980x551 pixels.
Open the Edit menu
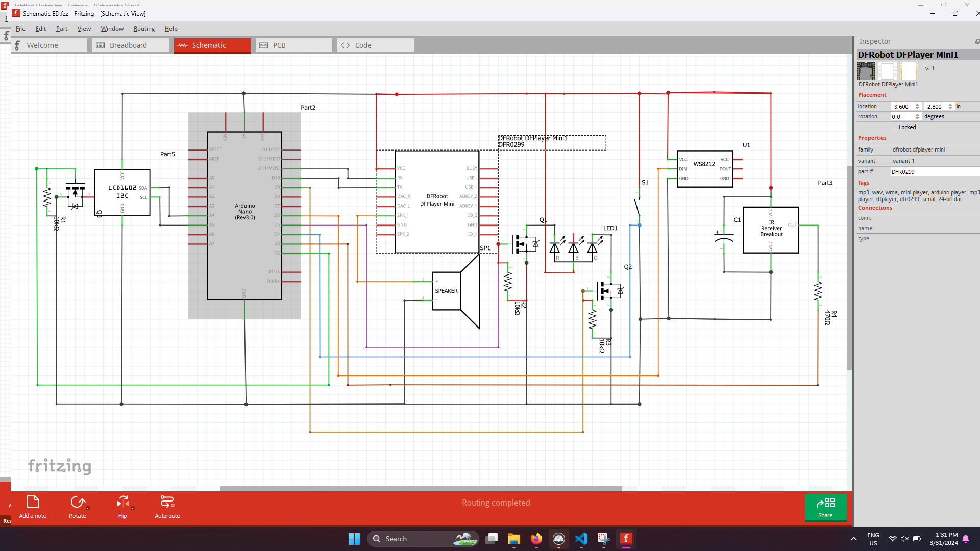point(41,29)
